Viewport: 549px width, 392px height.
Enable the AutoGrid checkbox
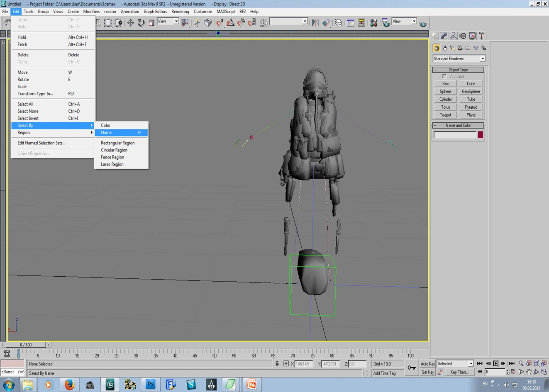click(x=444, y=76)
